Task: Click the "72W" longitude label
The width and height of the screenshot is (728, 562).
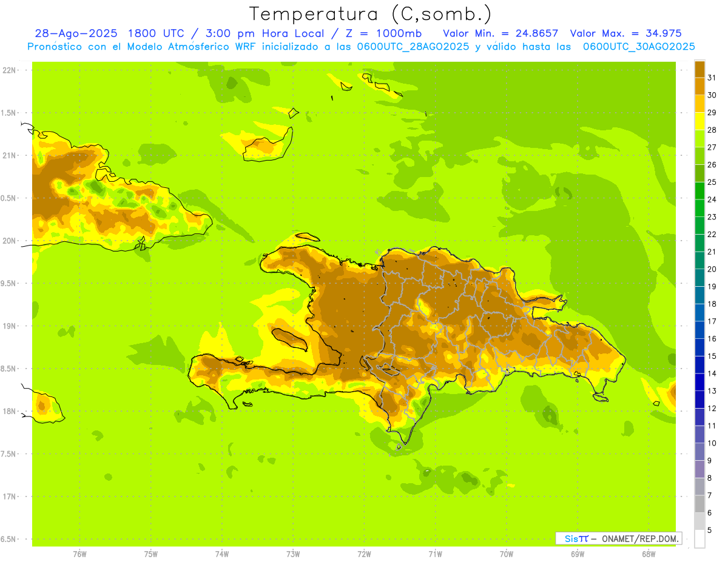Action: [x=364, y=554]
